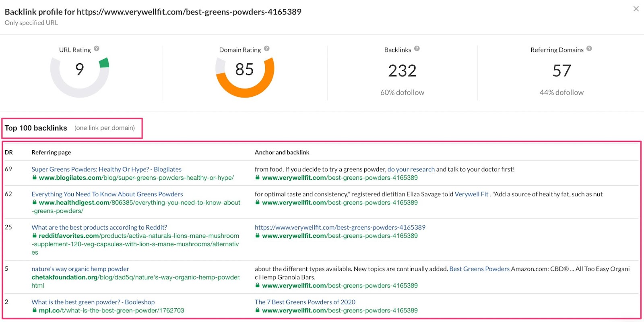Click the backlink lock icon in the DR 69 row
Screen dimensions: 644x322
(x=258, y=177)
